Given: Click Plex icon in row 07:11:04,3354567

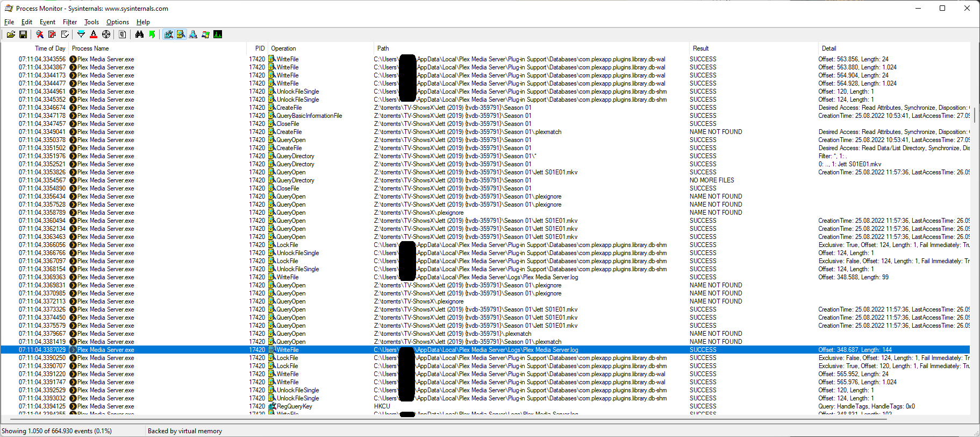Looking at the screenshot, I should 73,180.
